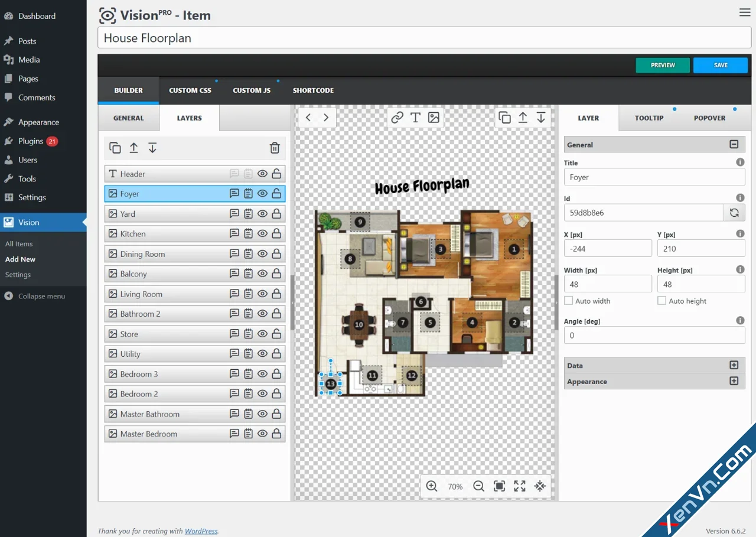This screenshot has width=756, height=537.
Task: Click the Height [px] input field
Action: click(701, 284)
